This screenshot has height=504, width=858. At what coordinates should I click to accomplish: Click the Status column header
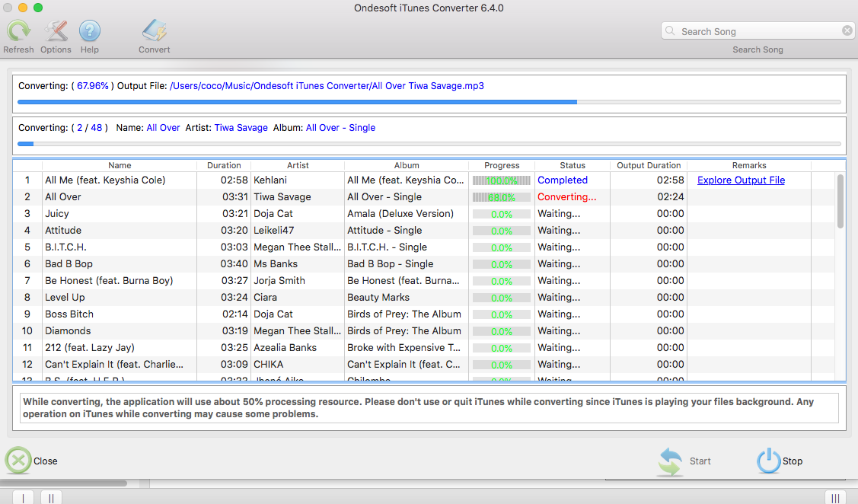pyautogui.click(x=573, y=165)
